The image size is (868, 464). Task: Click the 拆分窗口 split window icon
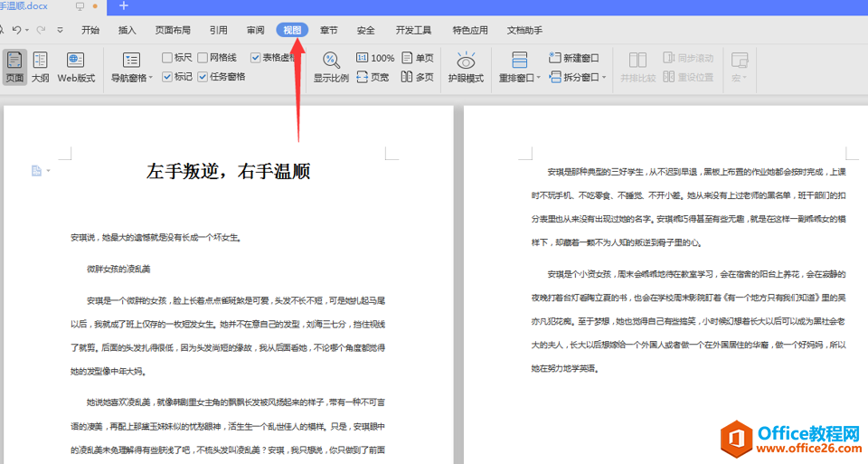[555, 77]
